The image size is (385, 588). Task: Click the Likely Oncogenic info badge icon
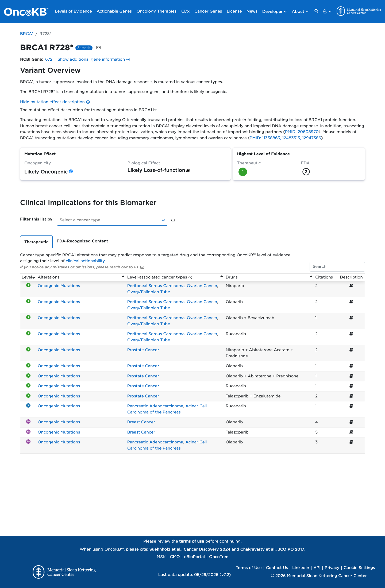[x=71, y=171]
